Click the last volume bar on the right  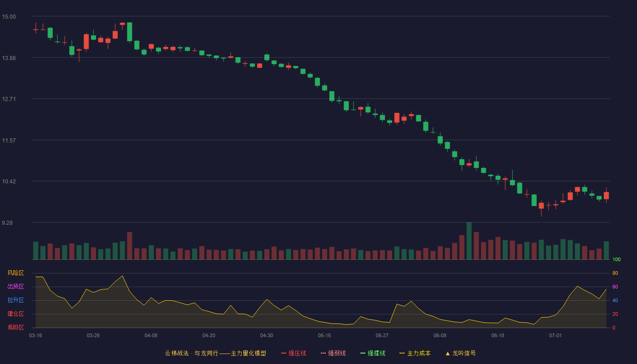pos(606,251)
